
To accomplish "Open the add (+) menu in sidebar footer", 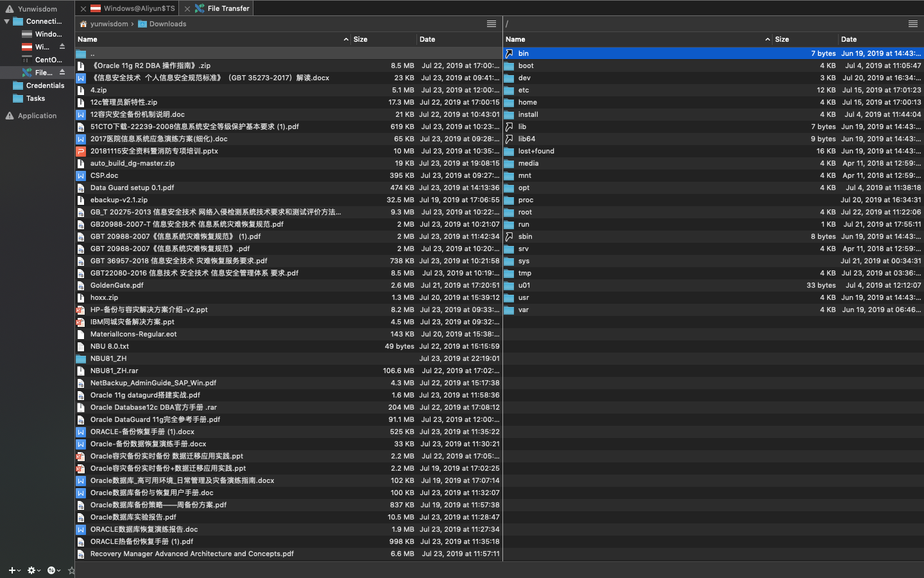I will (x=14, y=570).
